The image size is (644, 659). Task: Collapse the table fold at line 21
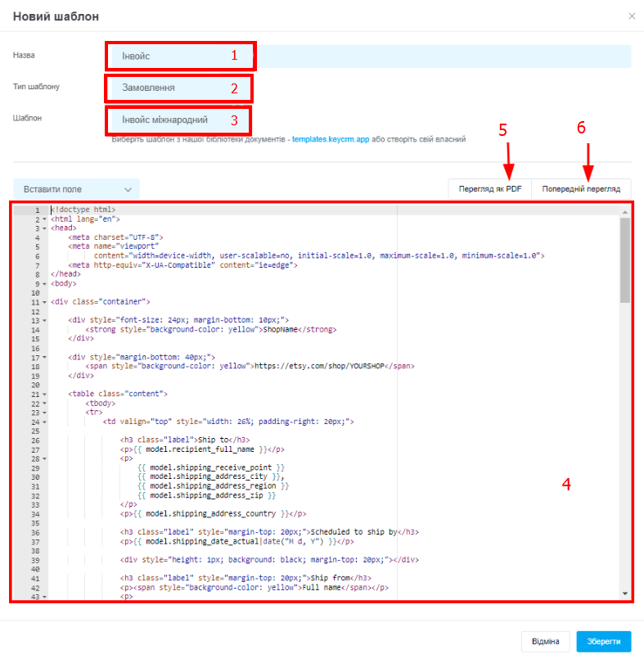(x=44, y=395)
